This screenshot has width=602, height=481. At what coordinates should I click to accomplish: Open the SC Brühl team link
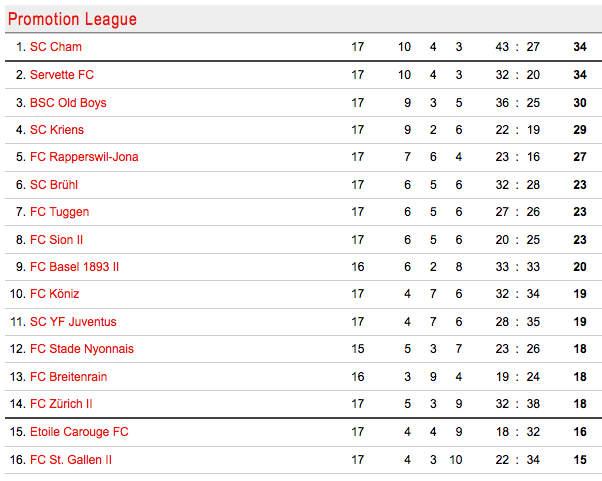click(54, 185)
